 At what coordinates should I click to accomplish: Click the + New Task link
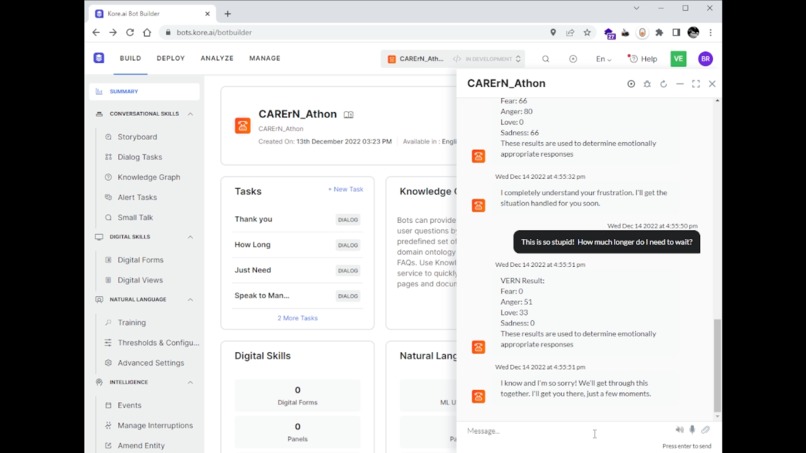345,189
